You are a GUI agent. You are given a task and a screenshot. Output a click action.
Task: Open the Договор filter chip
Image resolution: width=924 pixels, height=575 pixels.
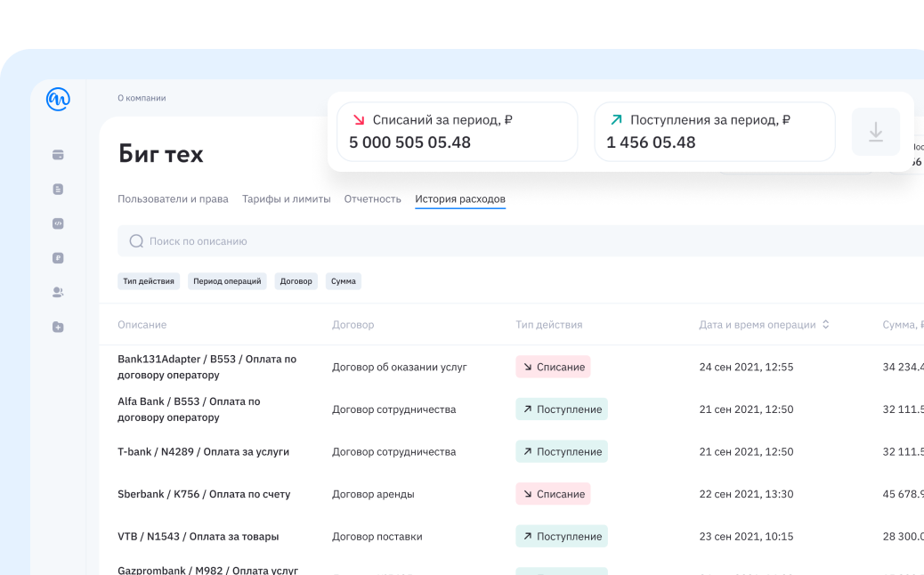pos(296,281)
